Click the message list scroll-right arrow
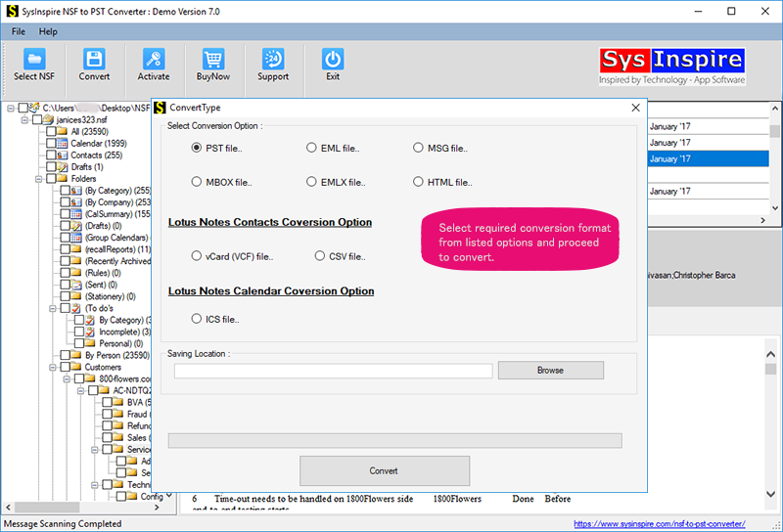 (762, 220)
